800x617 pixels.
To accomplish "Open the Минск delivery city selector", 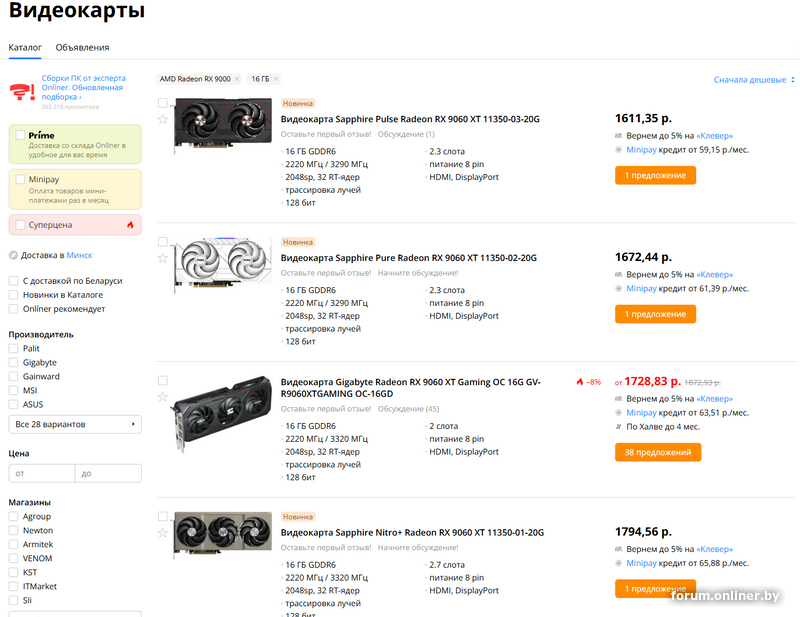I will [x=79, y=255].
